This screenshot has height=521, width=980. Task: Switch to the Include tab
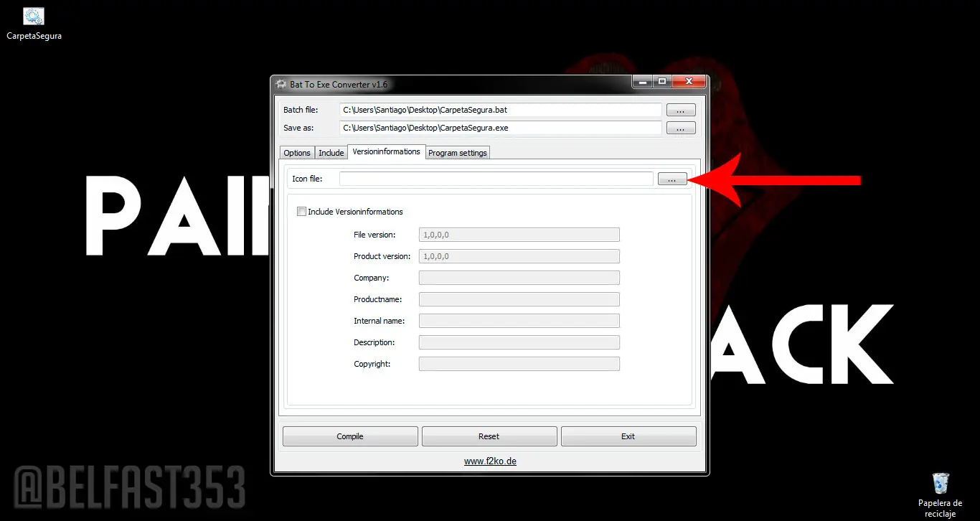331,153
